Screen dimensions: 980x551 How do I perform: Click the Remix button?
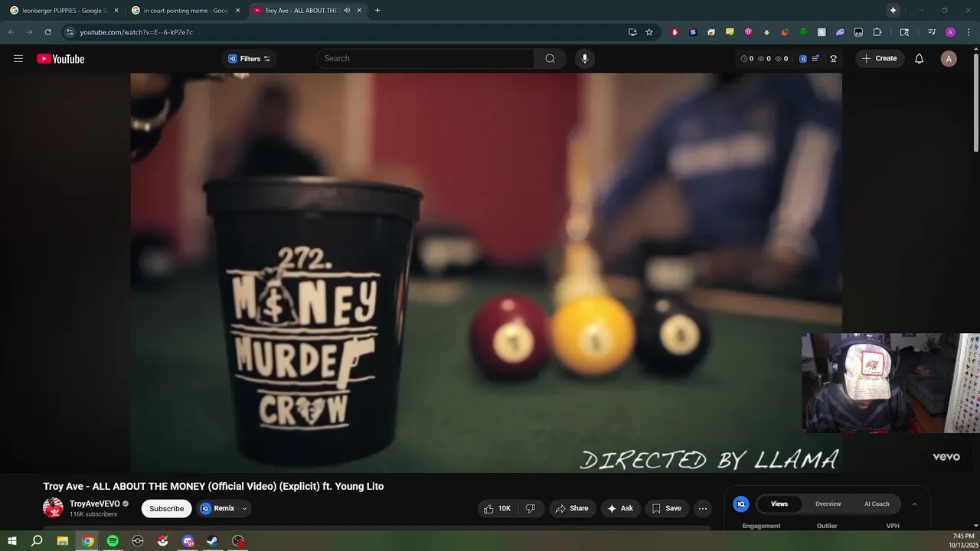point(217,508)
